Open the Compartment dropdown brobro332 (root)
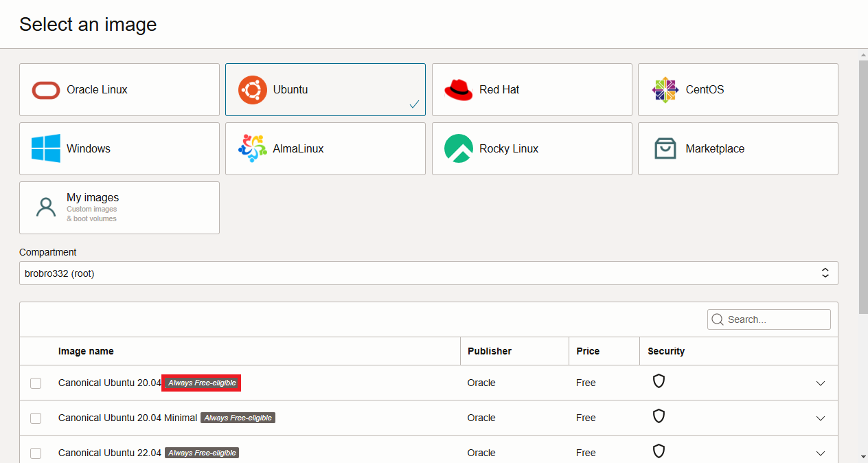This screenshot has height=463, width=868. pos(429,273)
